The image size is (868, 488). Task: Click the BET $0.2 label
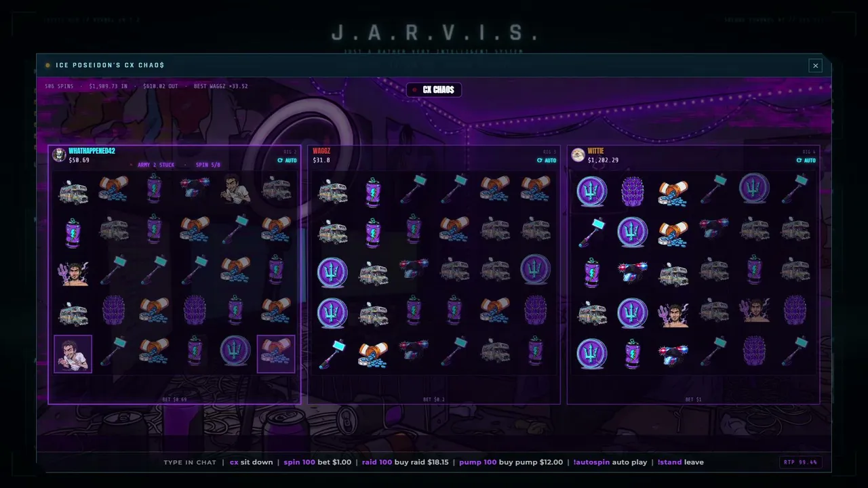[x=434, y=399]
